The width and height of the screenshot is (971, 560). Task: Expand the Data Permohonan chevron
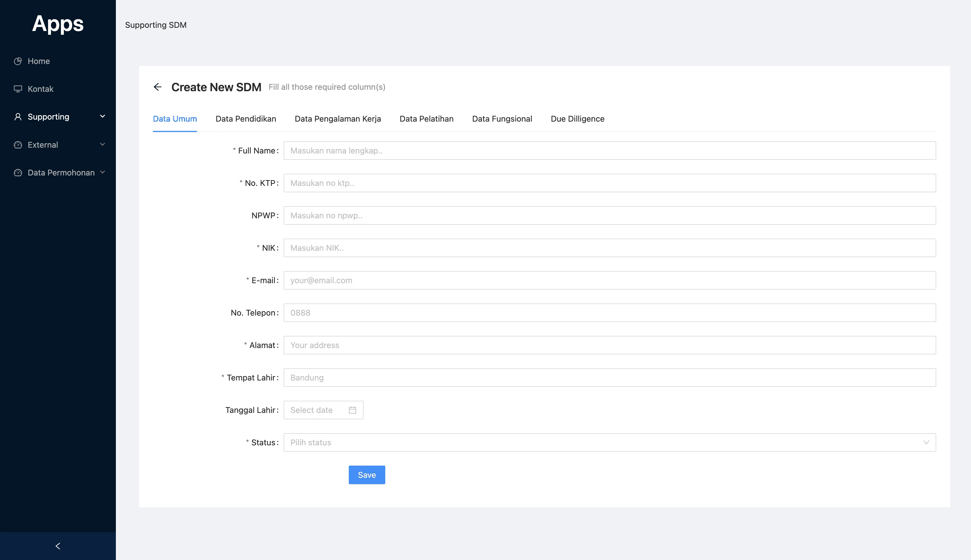(102, 172)
